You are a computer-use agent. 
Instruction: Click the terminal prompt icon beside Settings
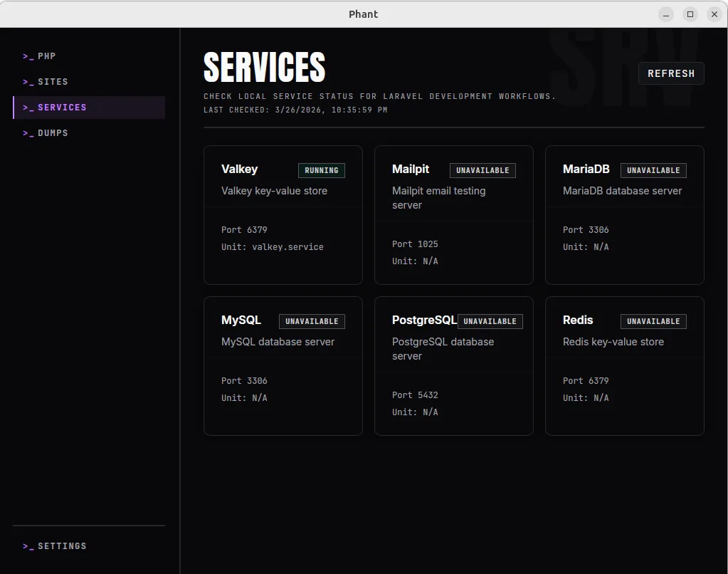point(28,546)
